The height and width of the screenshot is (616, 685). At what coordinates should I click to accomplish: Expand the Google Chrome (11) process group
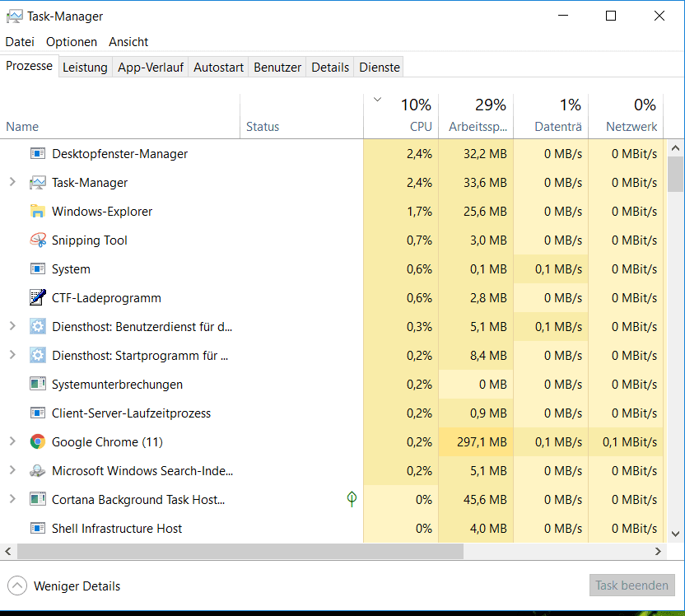tap(12, 441)
